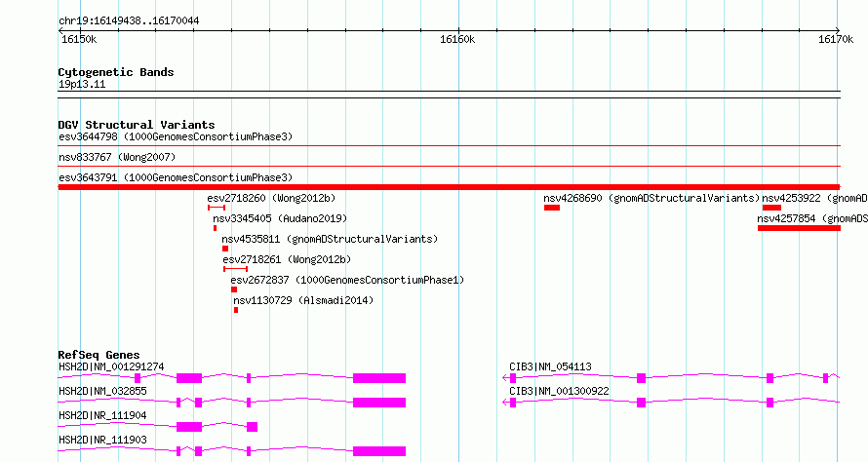868x462 pixels.
Task: Select the thin red nsv833767 line
Action: pos(449,167)
